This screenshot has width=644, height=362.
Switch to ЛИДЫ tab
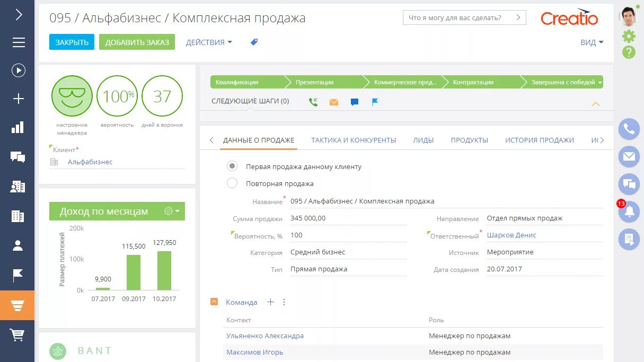coord(424,140)
